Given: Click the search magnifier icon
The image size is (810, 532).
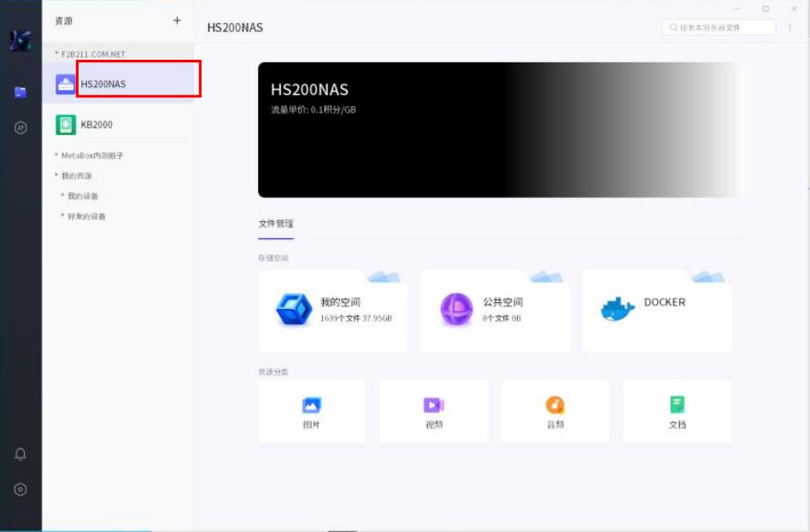Looking at the screenshot, I should [x=673, y=27].
